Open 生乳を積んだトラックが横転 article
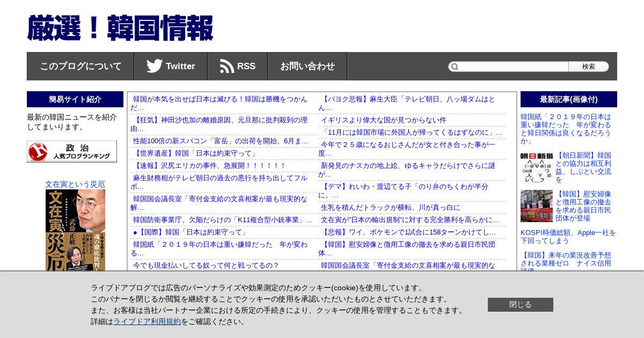This screenshot has height=338, width=644. [x=391, y=208]
